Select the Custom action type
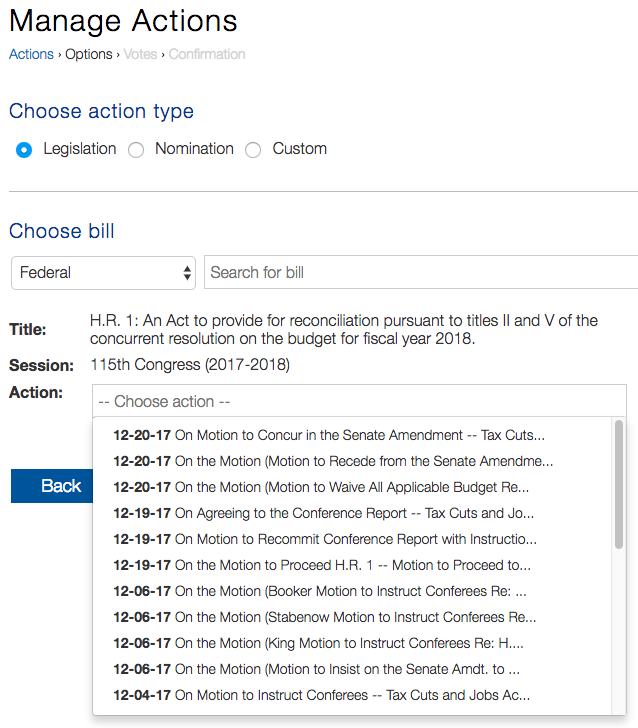This screenshot has width=638, height=728. click(253, 150)
